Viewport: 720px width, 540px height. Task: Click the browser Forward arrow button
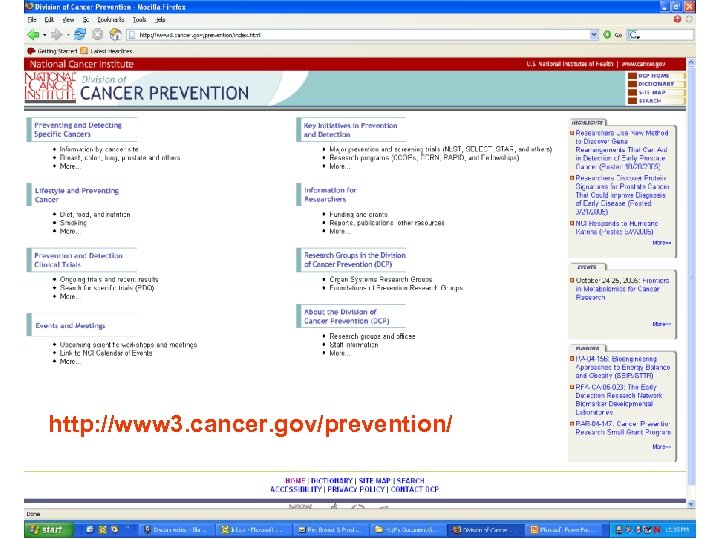click(56, 34)
